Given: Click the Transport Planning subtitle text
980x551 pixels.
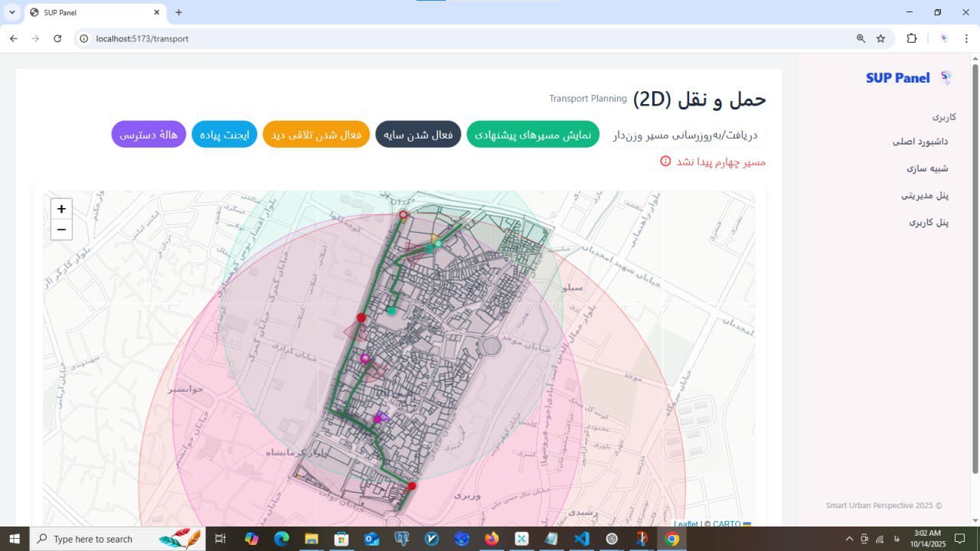Looking at the screenshot, I should [588, 99].
